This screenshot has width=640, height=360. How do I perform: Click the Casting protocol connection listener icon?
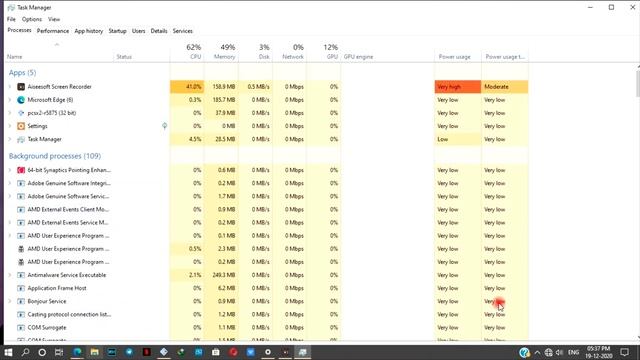tap(21, 314)
